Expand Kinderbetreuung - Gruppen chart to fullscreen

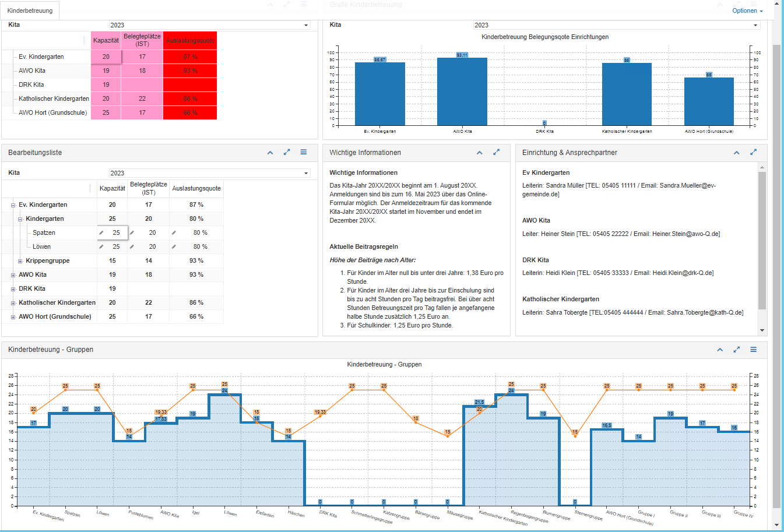coord(736,350)
